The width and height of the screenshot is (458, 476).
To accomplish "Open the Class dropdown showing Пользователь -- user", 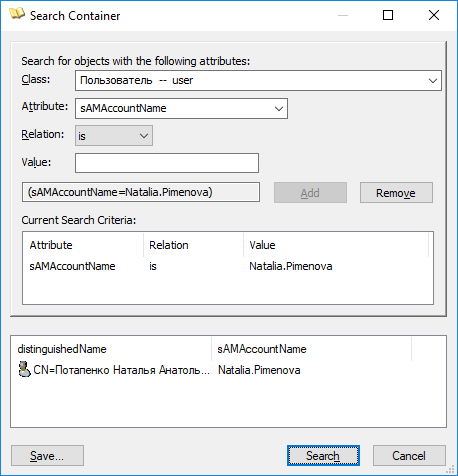I will click(258, 80).
